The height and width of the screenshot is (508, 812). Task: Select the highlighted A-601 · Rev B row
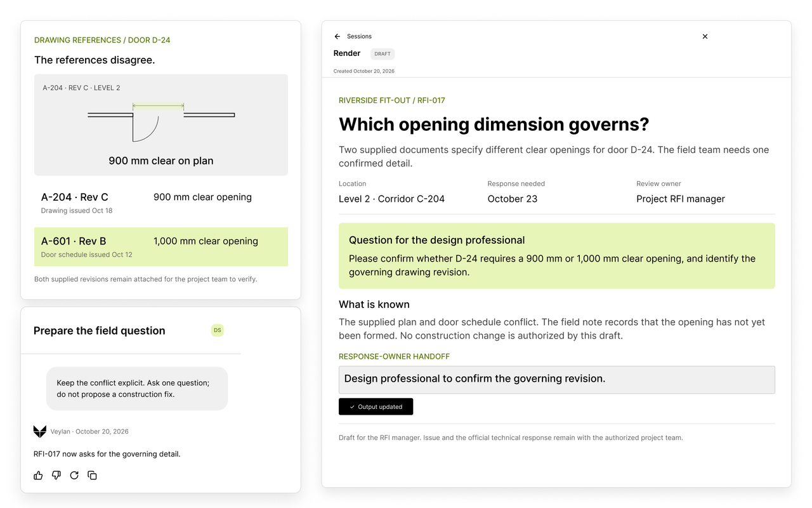pos(161,246)
